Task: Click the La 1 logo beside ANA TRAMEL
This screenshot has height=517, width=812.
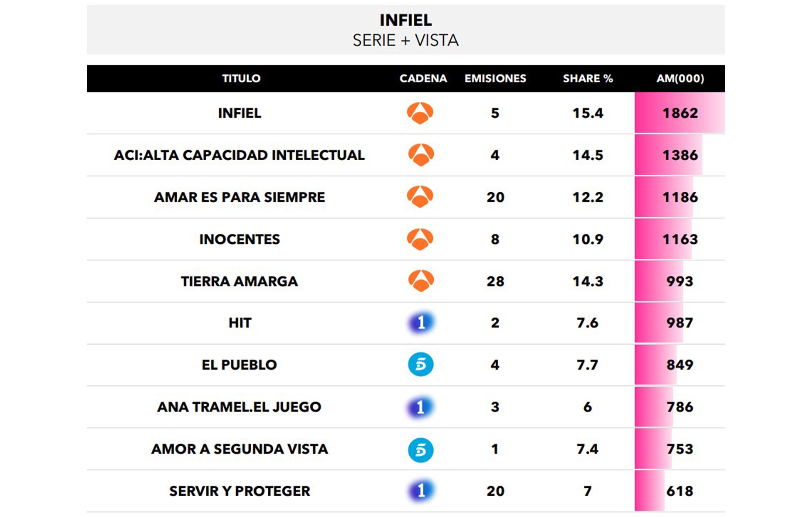Action: point(420,407)
